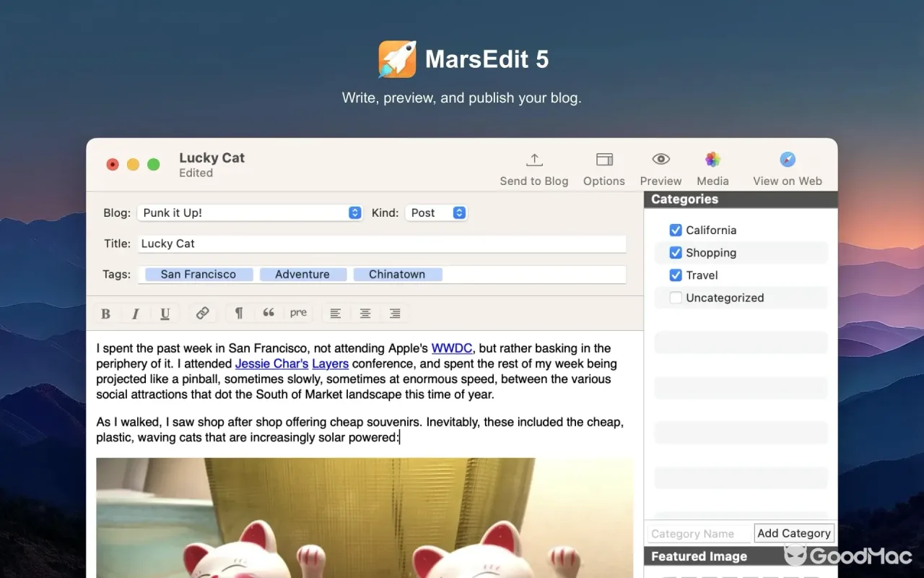924x578 pixels.
Task: Select the San Francisco tag
Action: (x=199, y=275)
